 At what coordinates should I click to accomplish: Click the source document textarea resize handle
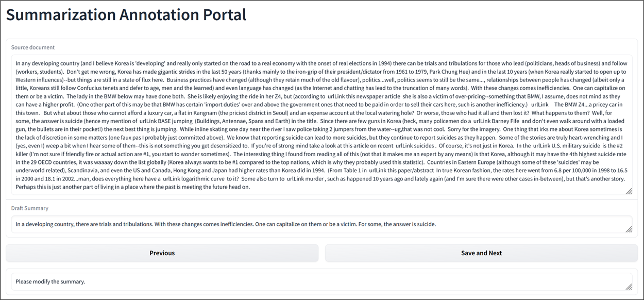pyautogui.click(x=629, y=191)
